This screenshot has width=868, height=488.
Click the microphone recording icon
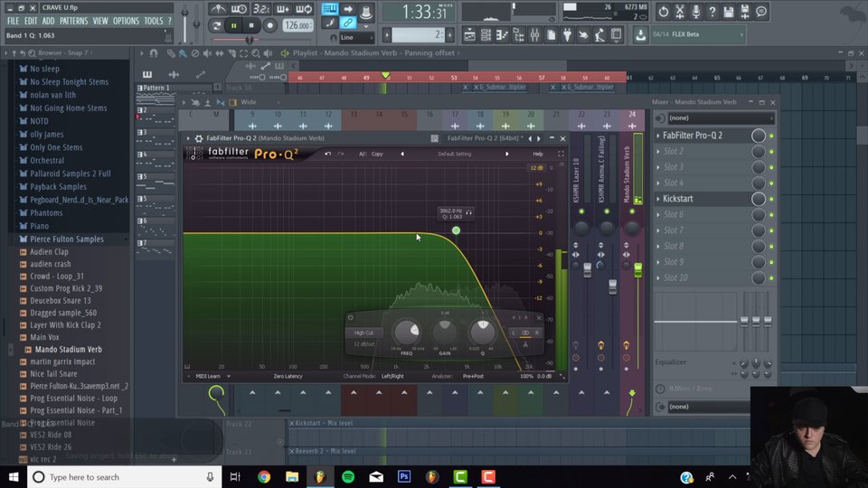pyautogui.click(x=696, y=11)
